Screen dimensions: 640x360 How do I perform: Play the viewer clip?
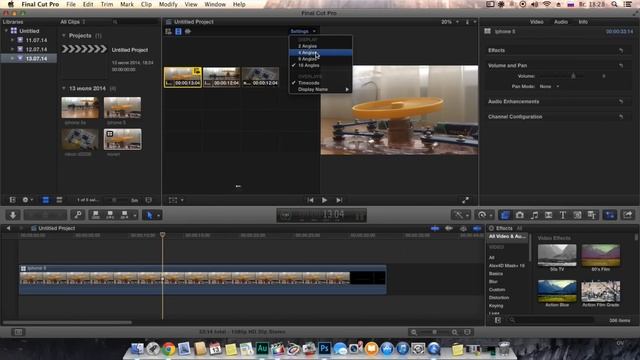pyautogui.click(x=324, y=200)
